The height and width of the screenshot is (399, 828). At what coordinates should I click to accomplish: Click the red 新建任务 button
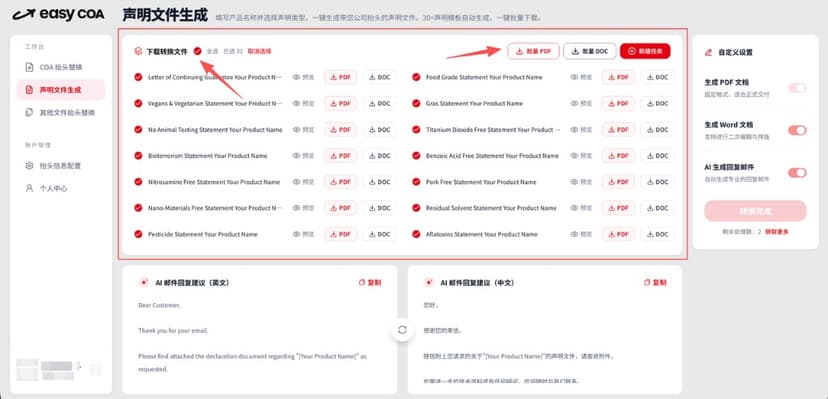click(x=645, y=51)
